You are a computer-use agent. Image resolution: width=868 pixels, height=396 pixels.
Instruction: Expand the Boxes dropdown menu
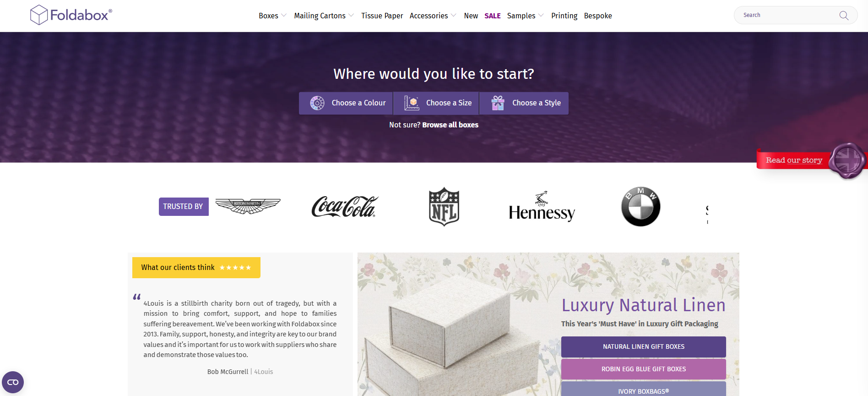(273, 16)
